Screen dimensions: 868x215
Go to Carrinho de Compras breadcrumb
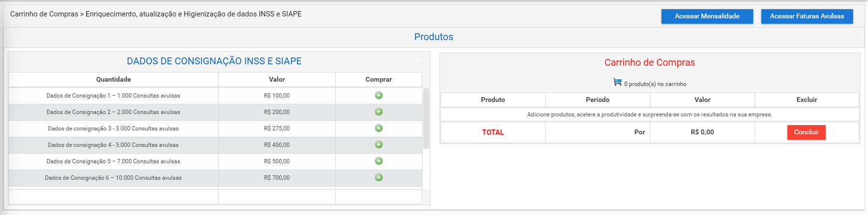(x=44, y=14)
